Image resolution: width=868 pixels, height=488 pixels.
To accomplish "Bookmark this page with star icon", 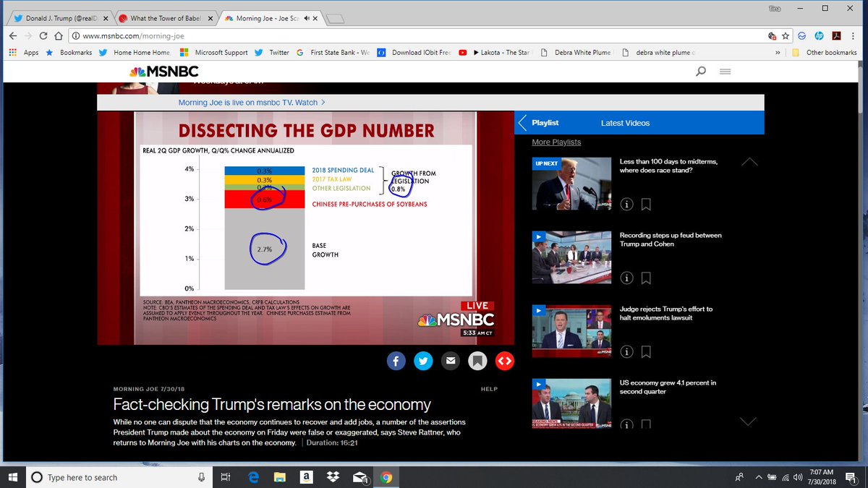I will (x=786, y=35).
